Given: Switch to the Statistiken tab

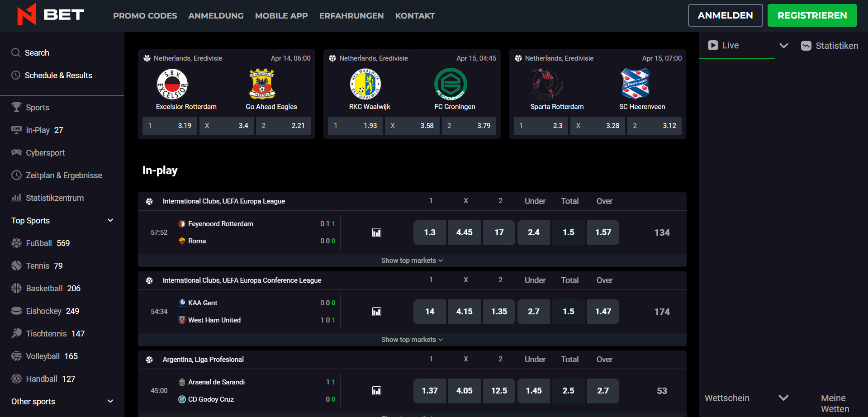Looking at the screenshot, I should point(830,46).
